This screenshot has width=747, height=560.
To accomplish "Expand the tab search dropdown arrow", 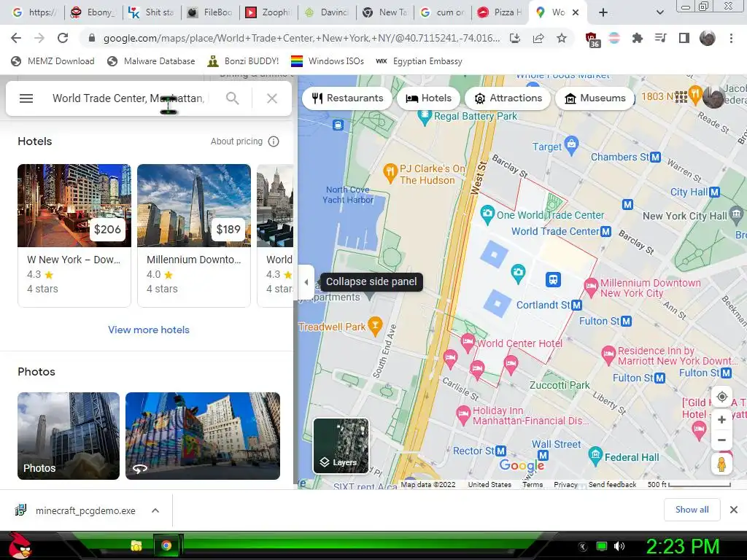I will click(659, 12).
